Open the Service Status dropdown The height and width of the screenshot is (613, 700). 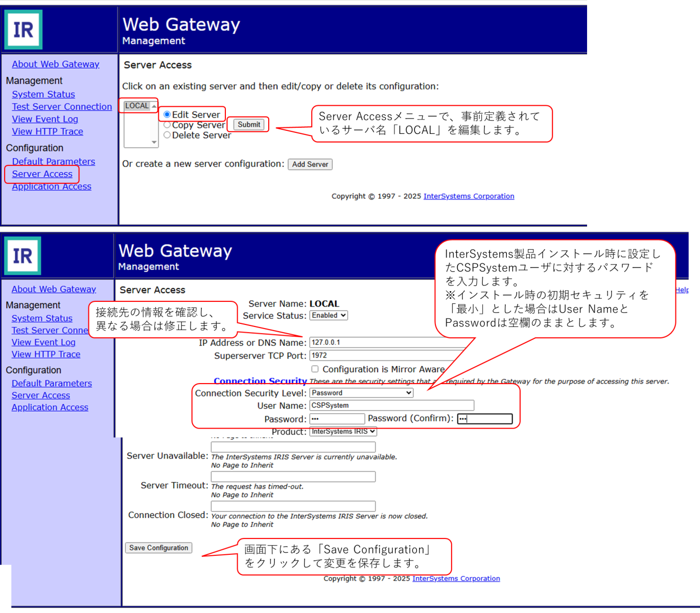[329, 316]
